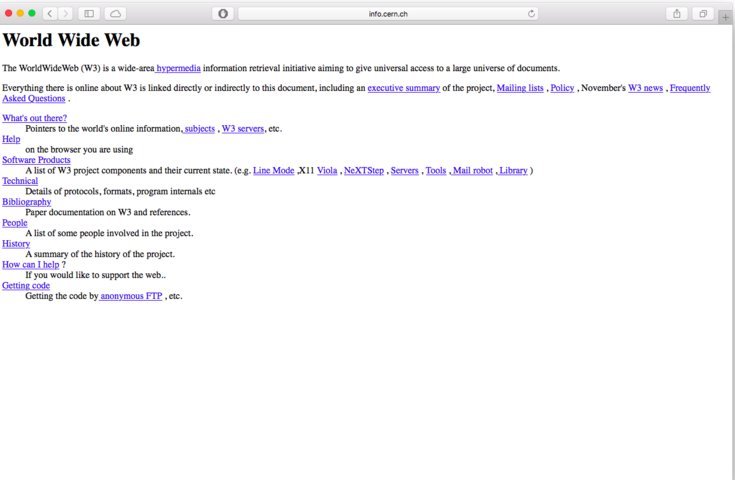Screen dimensions: 735x480
Task: Open the What's out there? link
Action: pos(34,118)
